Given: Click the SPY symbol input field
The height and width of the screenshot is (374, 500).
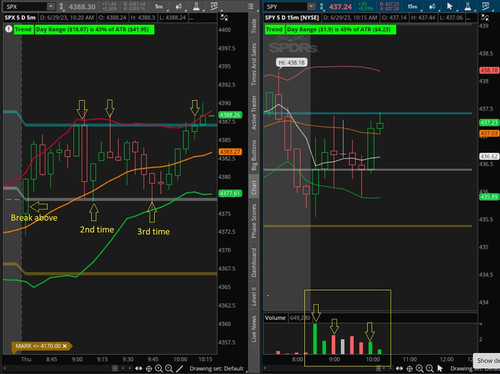Looking at the screenshot, I should (286, 6).
